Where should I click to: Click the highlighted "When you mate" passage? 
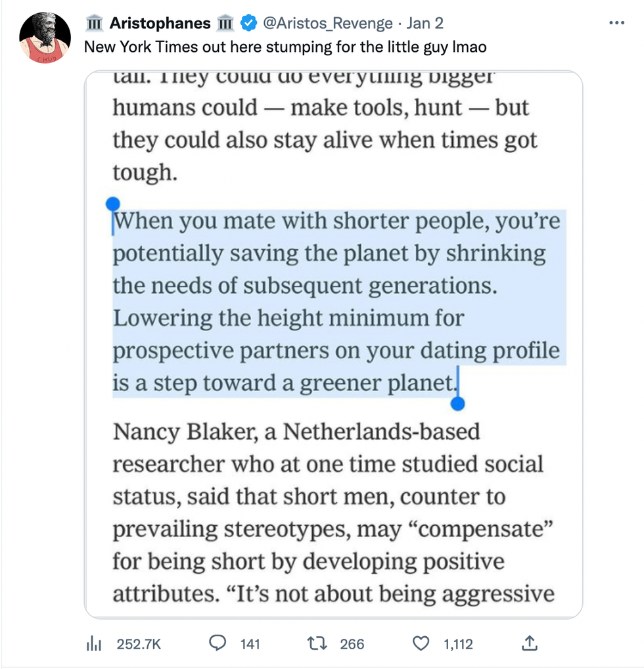click(335, 302)
